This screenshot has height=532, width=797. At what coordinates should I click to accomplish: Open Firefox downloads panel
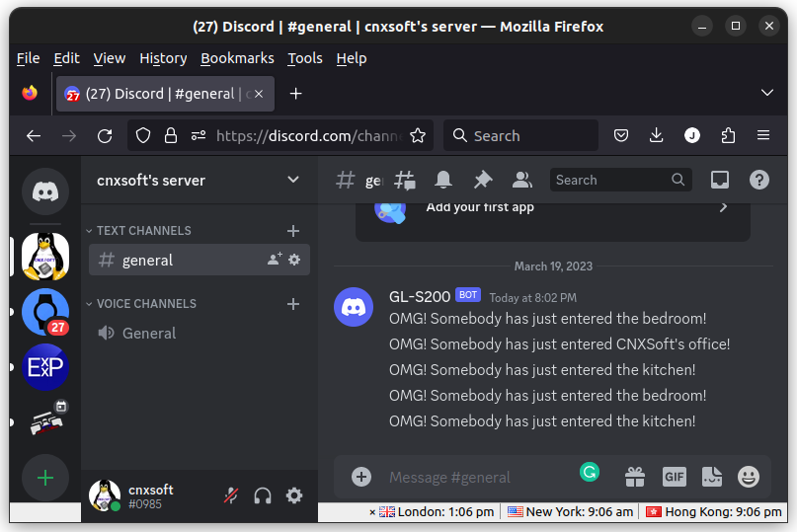click(x=656, y=135)
